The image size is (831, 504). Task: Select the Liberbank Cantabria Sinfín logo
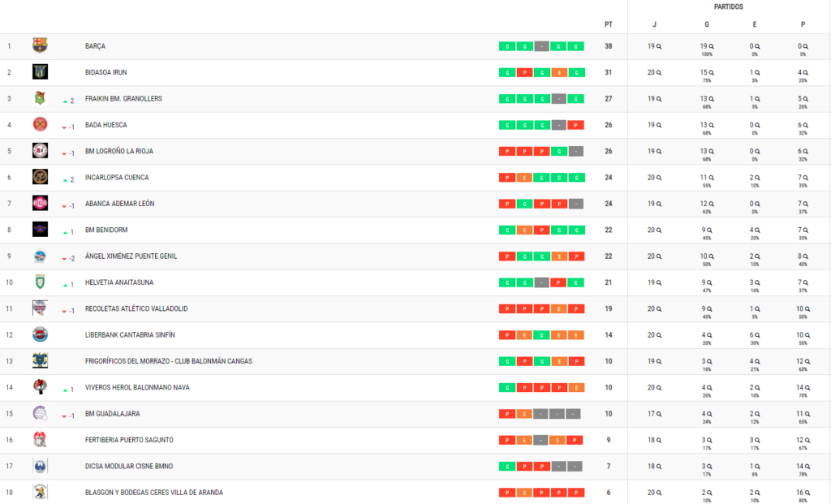point(40,334)
